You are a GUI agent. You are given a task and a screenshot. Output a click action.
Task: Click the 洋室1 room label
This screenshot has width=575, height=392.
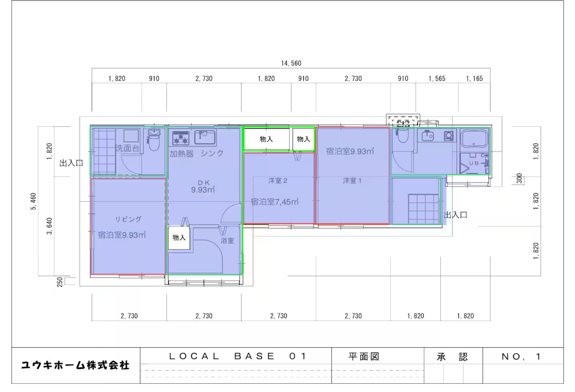point(352,181)
